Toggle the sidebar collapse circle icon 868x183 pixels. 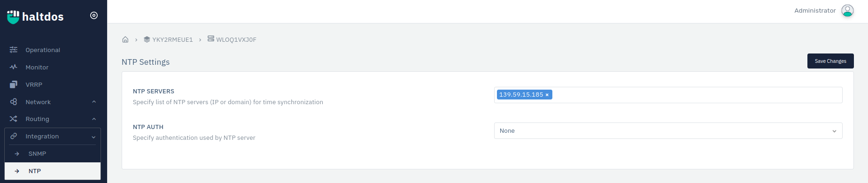(94, 15)
